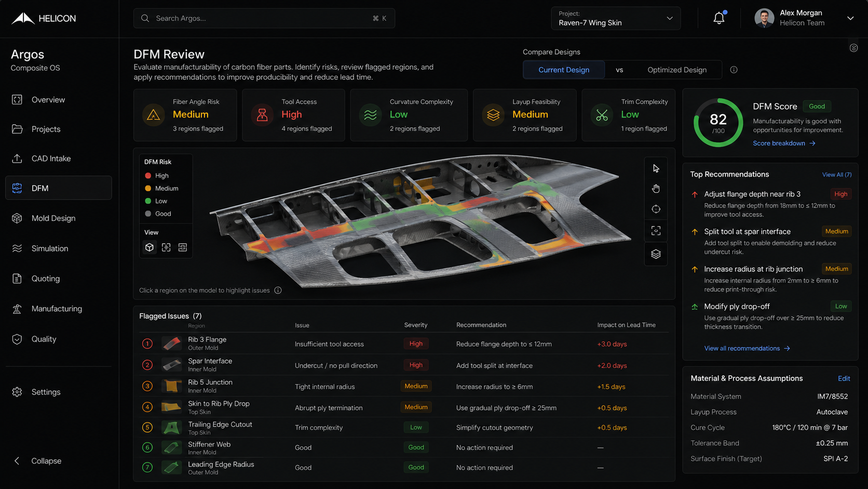
Task: Select Current Design comparison option
Action: (x=564, y=70)
